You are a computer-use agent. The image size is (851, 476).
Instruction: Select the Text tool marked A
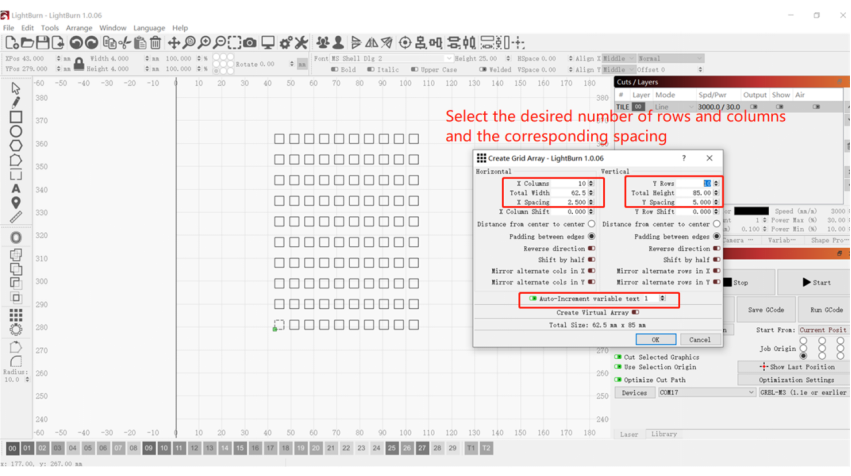16,188
